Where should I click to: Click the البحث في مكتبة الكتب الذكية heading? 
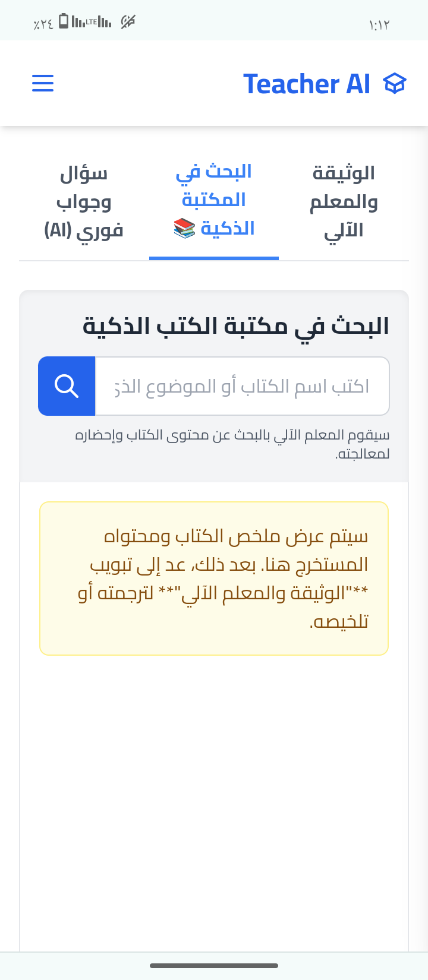[x=236, y=326]
